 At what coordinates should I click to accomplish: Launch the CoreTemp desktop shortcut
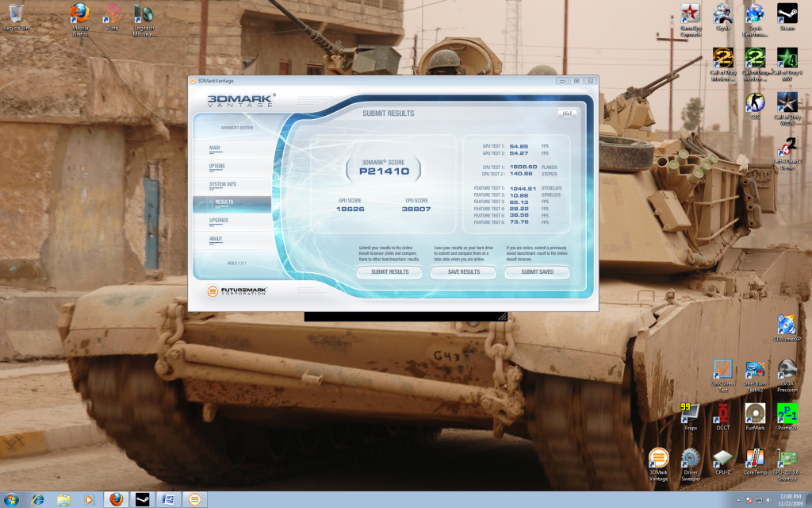[x=755, y=463]
